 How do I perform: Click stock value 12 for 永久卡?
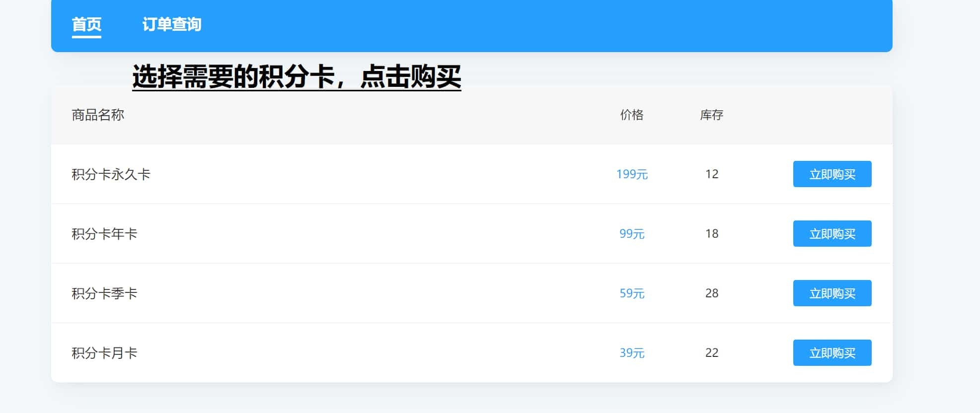tap(711, 174)
